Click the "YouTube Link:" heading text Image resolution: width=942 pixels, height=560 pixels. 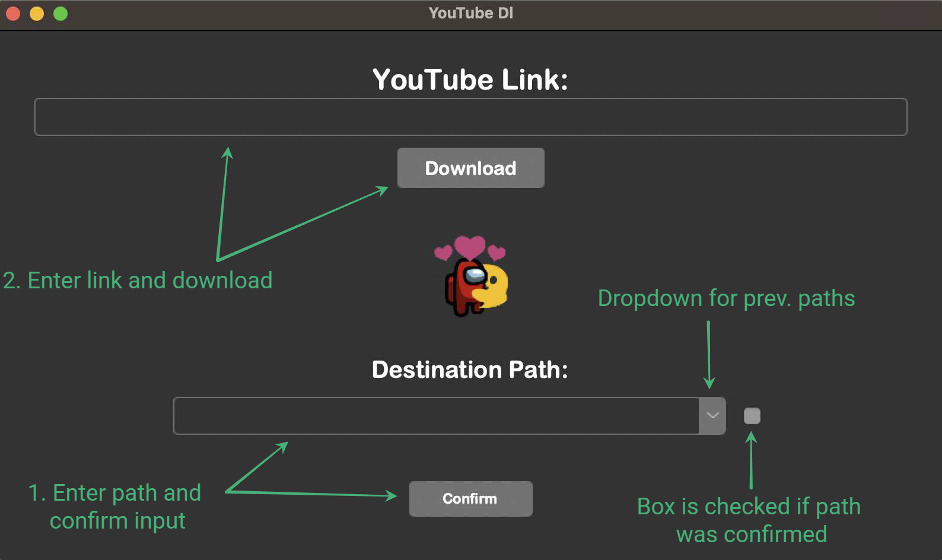(470, 79)
